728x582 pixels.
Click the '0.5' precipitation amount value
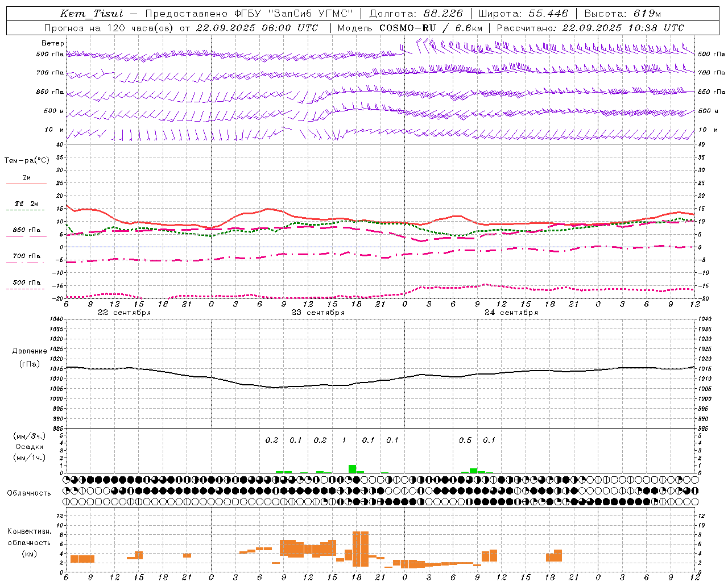(465, 440)
